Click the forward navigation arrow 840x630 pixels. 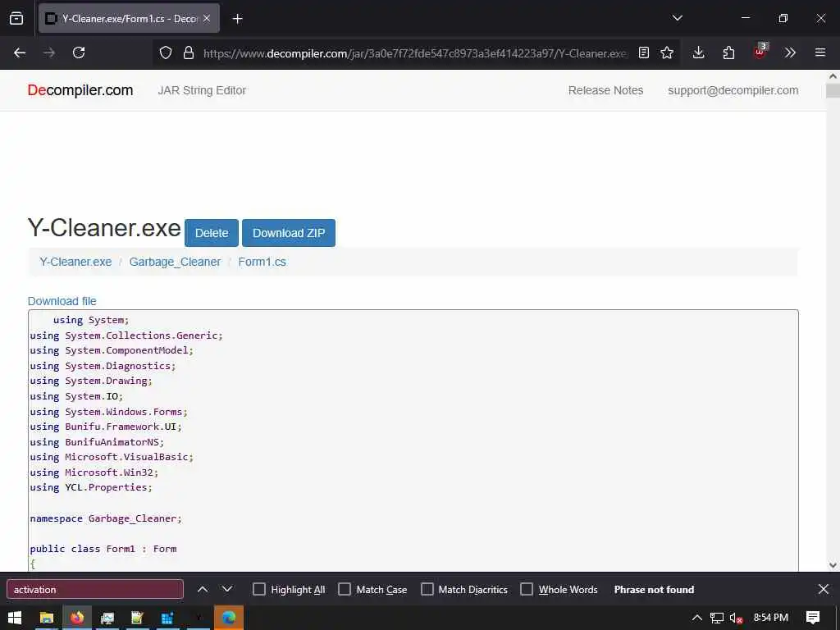pyautogui.click(x=49, y=52)
